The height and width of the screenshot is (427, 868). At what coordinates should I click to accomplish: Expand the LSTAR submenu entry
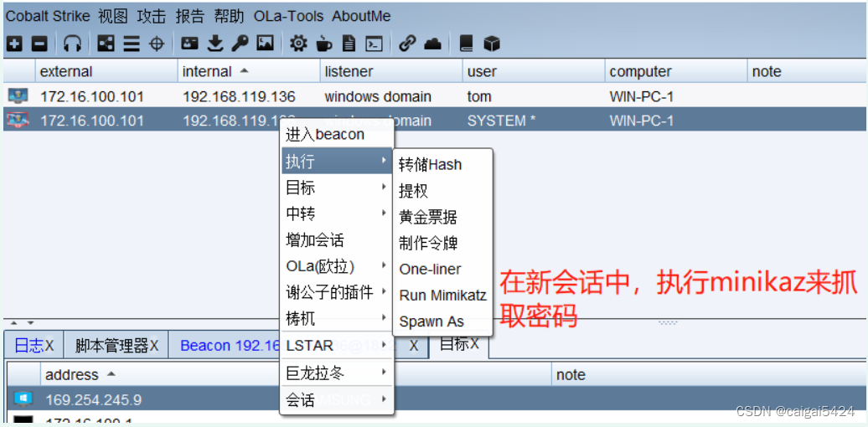[x=337, y=347]
